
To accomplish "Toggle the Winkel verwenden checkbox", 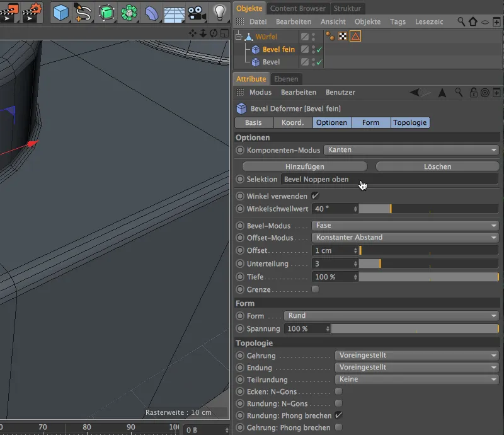I will click(315, 195).
